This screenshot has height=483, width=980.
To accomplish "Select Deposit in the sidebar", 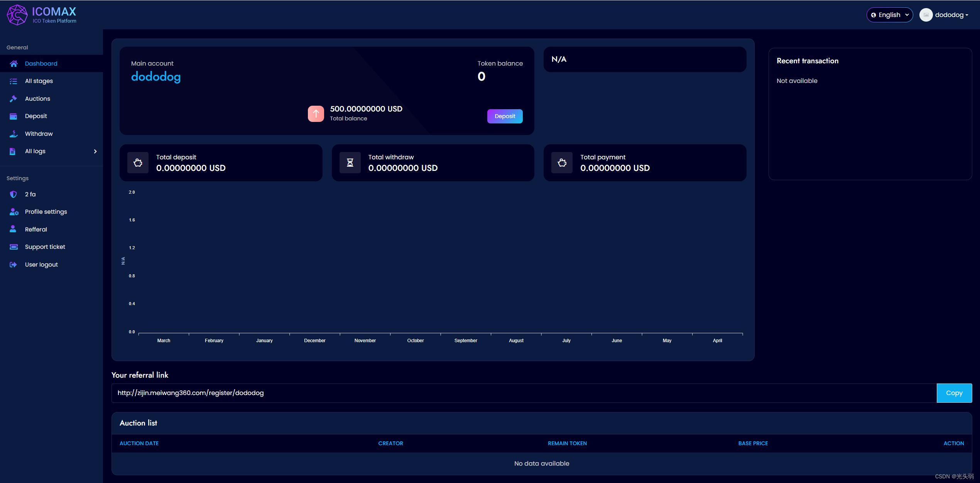I will pos(52,116).
